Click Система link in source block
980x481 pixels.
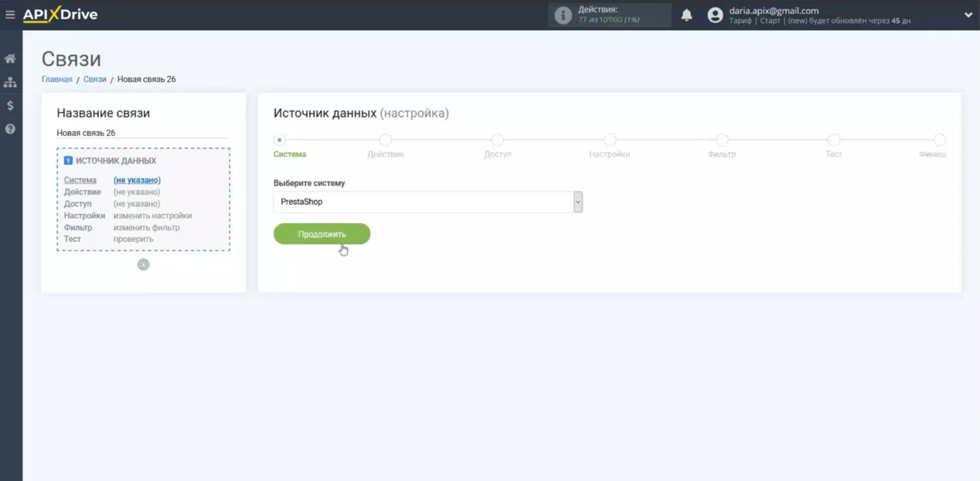point(80,180)
